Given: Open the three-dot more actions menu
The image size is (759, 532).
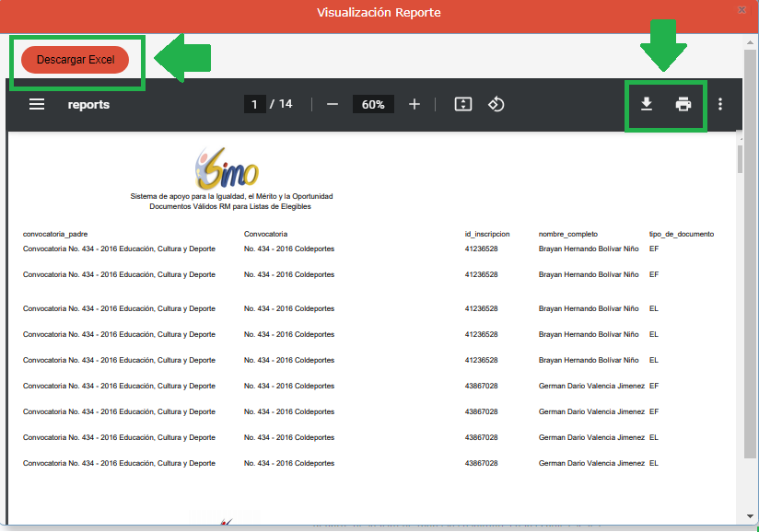Looking at the screenshot, I should (x=720, y=104).
